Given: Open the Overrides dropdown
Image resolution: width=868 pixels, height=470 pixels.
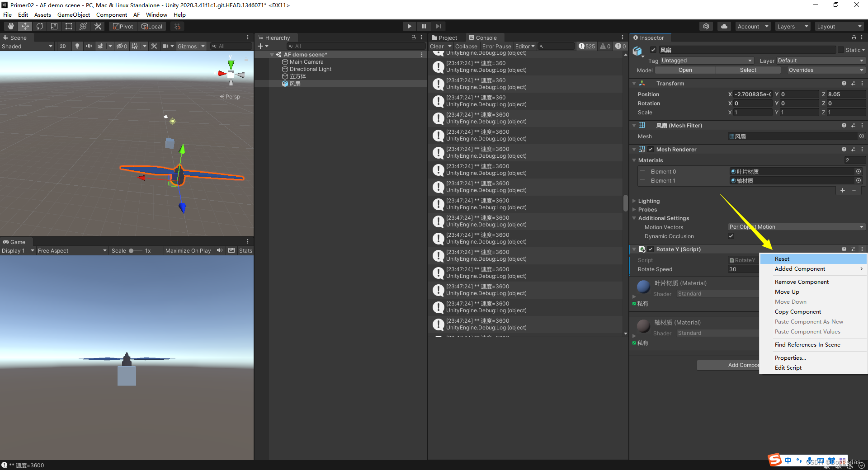Looking at the screenshot, I should point(826,70).
